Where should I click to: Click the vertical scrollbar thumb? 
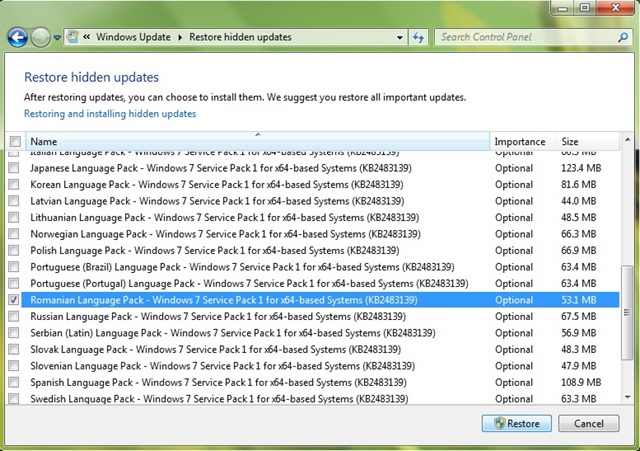627,313
